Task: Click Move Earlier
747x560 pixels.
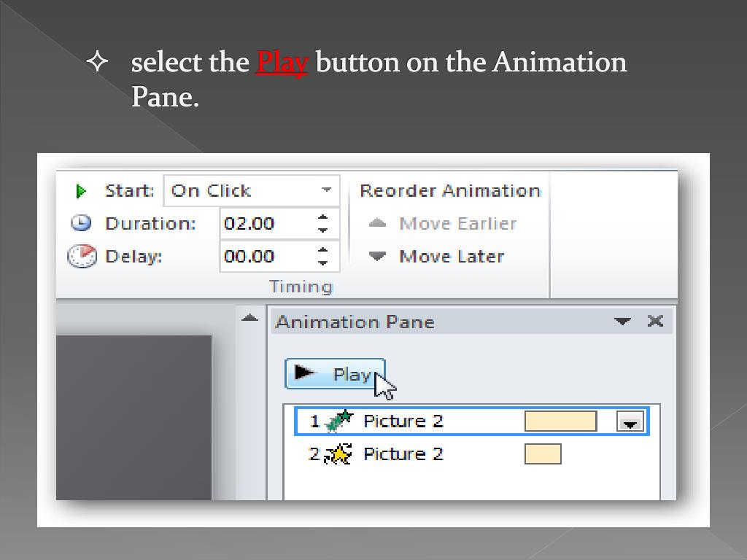Action: [457, 223]
